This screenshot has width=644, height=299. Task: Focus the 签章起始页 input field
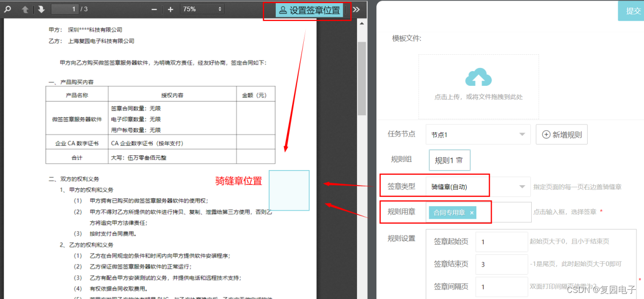pyautogui.click(x=502, y=242)
